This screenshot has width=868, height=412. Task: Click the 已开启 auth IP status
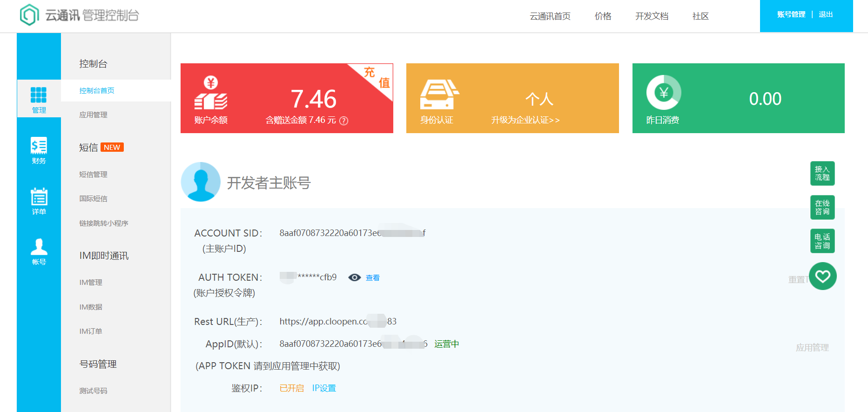292,388
